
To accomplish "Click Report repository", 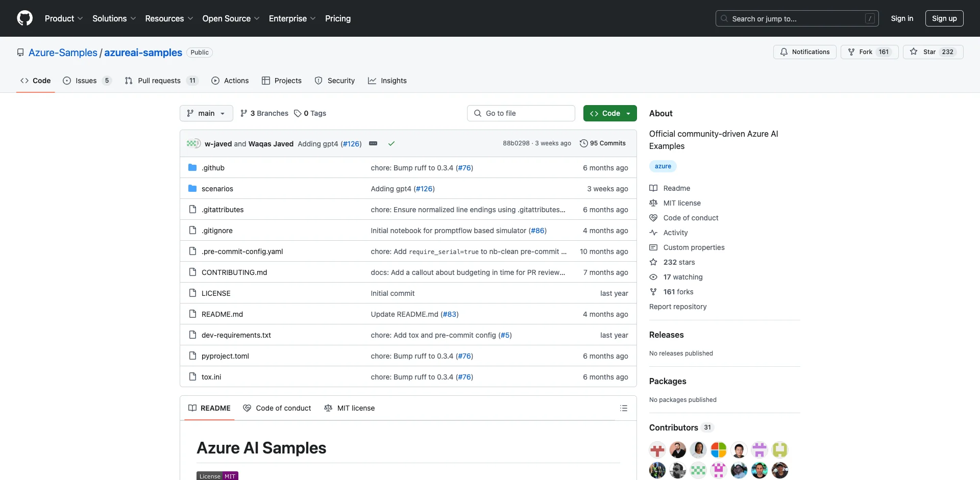I will coord(678,307).
